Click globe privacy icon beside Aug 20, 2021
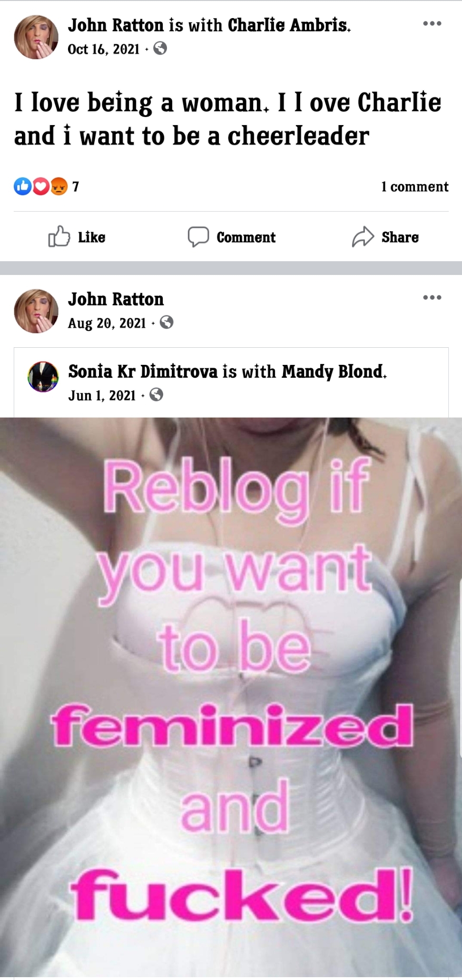462x980 pixels. (x=167, y=323)
